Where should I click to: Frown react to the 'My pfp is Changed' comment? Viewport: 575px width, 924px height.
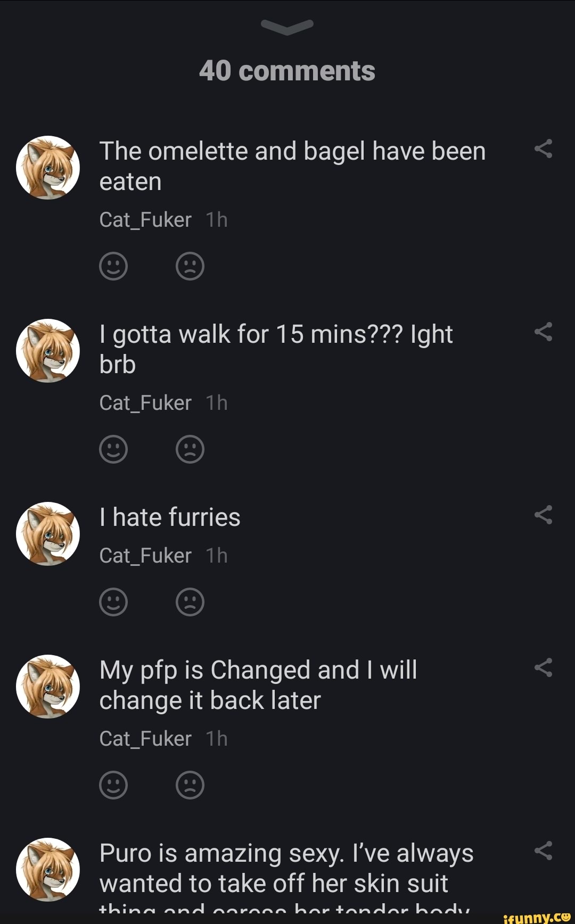click(x=190, y=785)
